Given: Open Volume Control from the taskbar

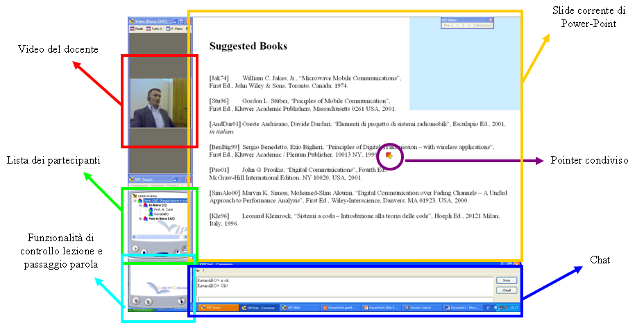Looking at the screenshot, I should coord(421,308).
